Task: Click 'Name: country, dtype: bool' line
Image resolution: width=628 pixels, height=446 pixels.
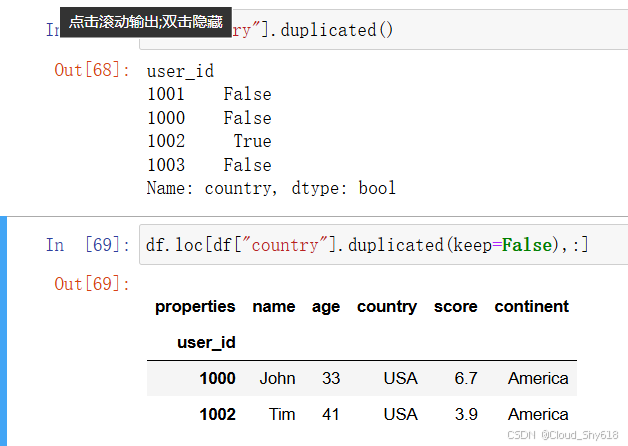Action: [x=271, y=188]
